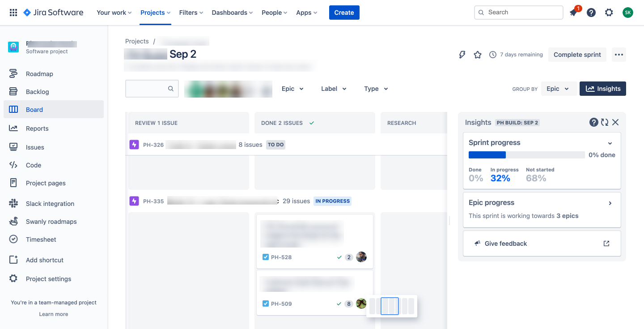Viewport: 644px width, 329px height.
Task: Select Reports in the sidebar
Action: tap(54, 128)
